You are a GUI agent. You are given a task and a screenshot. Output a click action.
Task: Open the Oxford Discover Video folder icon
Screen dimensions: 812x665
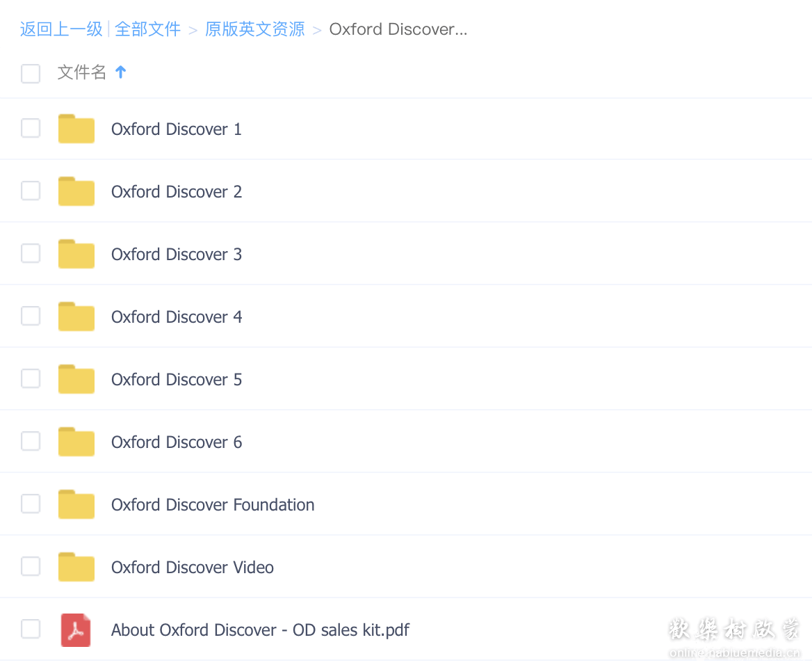pos(76,567)
